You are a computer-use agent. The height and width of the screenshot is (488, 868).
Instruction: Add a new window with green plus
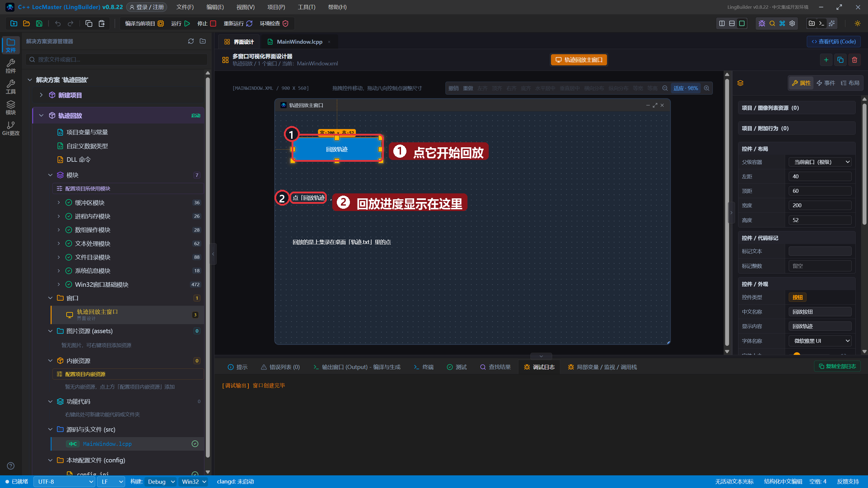click(826, 60)
